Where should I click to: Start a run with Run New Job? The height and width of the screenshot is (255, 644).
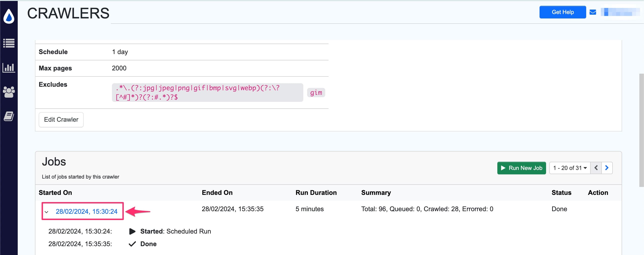coord(522,168)
